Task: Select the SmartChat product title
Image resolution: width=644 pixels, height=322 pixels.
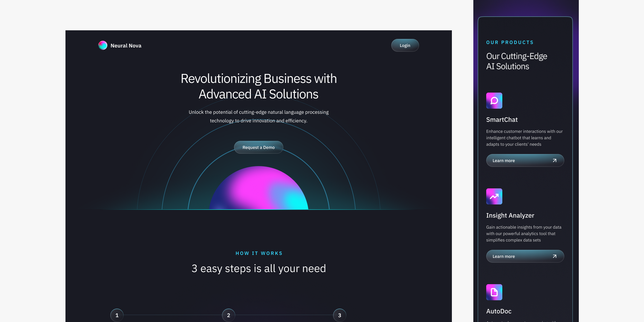Action: tap(502, 120)
